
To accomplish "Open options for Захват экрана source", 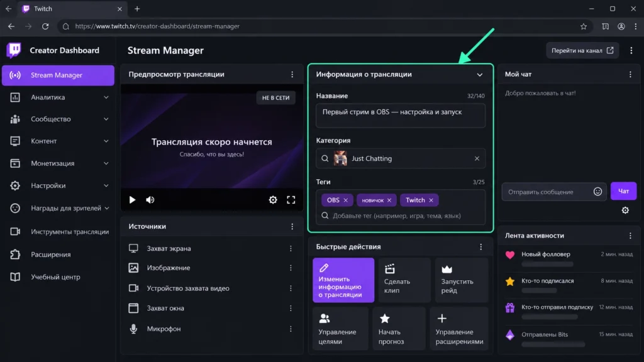I will click(x=291, y=248).
